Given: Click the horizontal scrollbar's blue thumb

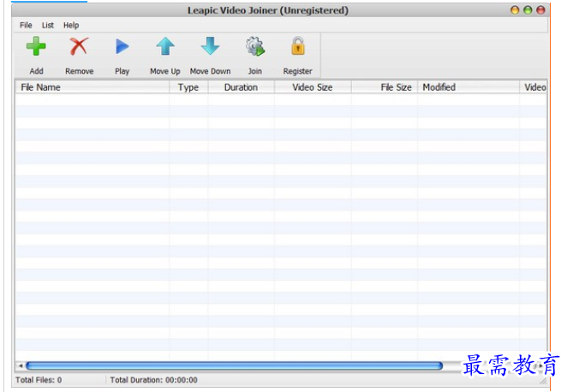Looking at the screenshot, I should (x=235, y=366).
